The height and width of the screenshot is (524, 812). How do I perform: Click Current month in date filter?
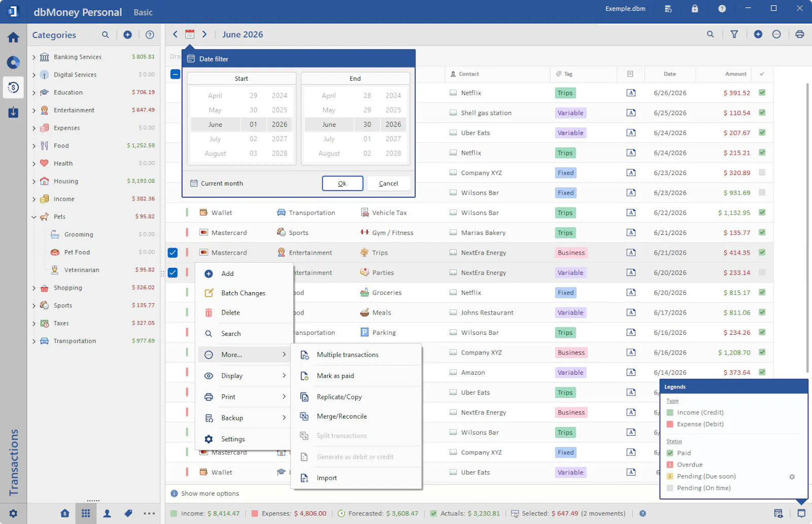click(217, 183)
